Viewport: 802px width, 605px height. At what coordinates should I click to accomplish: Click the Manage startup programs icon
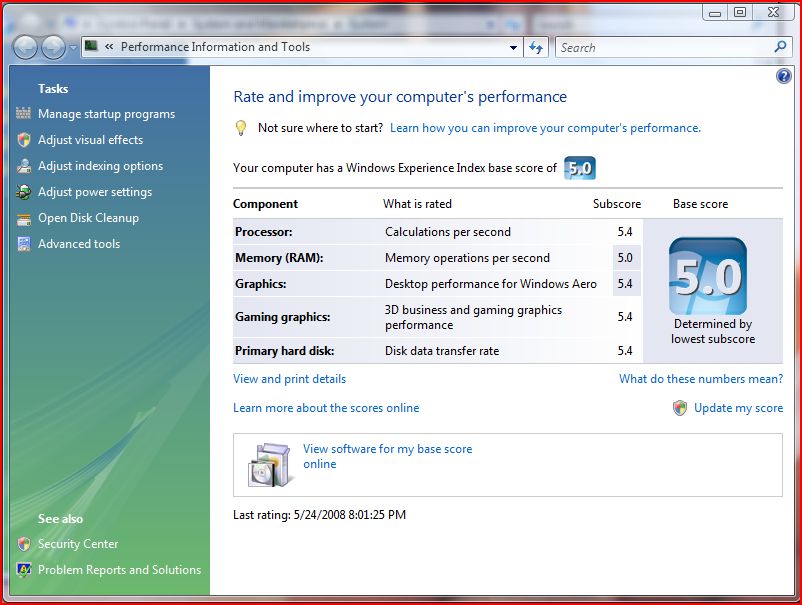(x=24, y=113)
